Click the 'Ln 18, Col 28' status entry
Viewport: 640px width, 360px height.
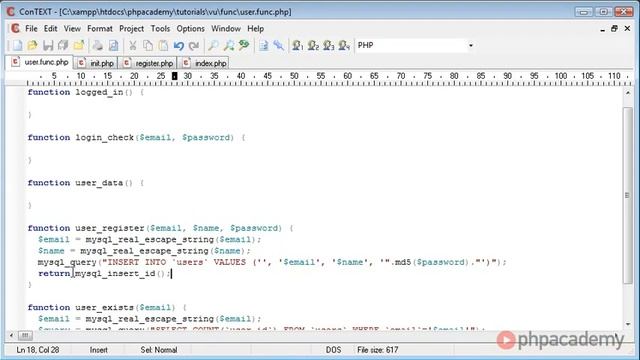(x=38, y=350)
